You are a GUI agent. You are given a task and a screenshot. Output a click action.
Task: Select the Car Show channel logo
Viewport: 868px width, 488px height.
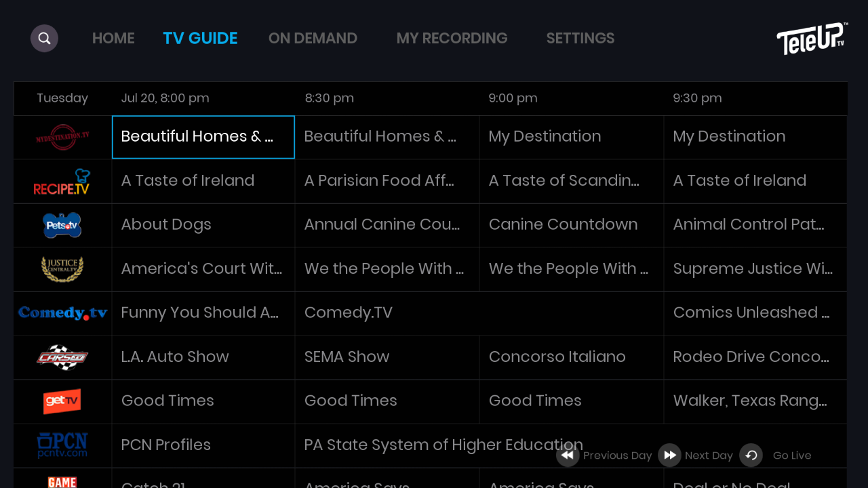(62, 357)
